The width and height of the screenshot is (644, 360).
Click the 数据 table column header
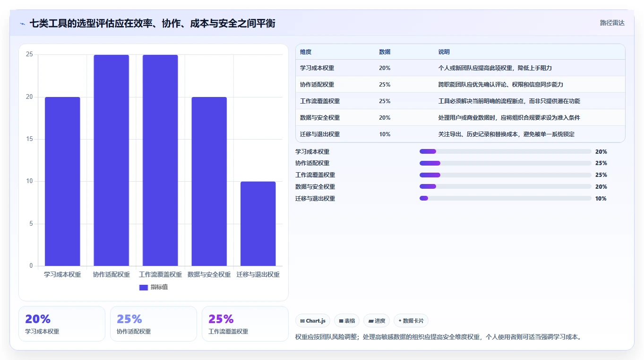pos(385,52)
